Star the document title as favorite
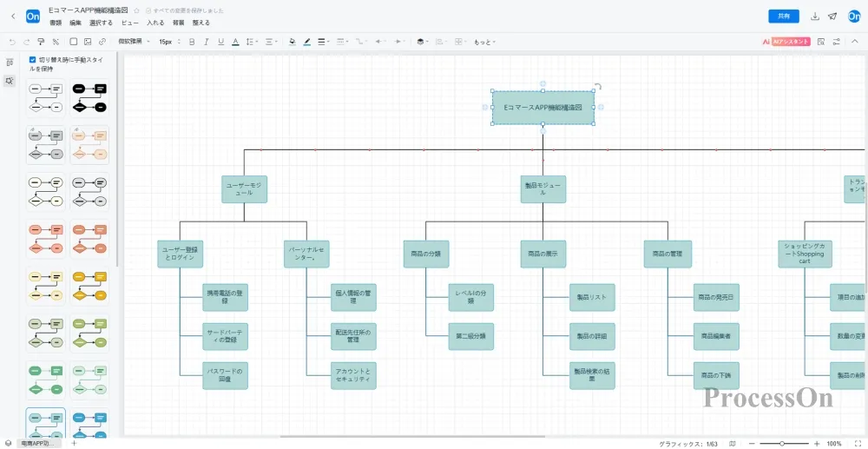Image resolution: width=868 pixels, height=449 pixels. [136, 10]
